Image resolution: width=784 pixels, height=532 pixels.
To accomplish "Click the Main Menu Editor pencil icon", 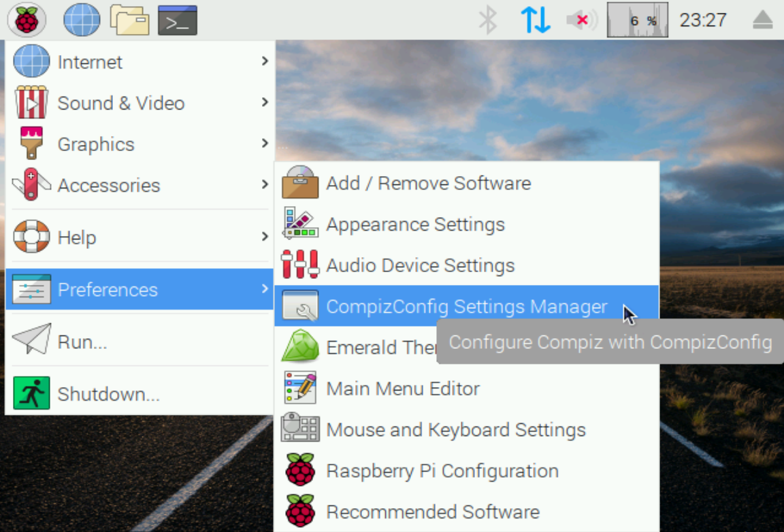I will [x=300, y=388].
